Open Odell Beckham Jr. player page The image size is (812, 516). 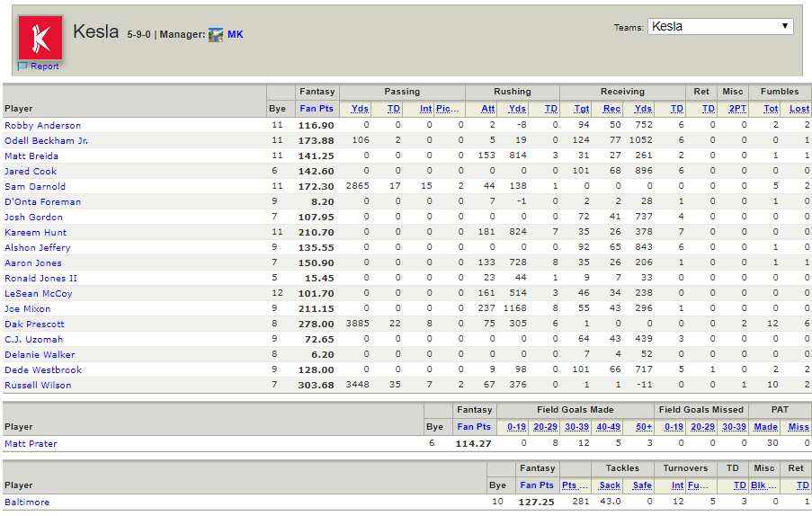pos(46,140)
